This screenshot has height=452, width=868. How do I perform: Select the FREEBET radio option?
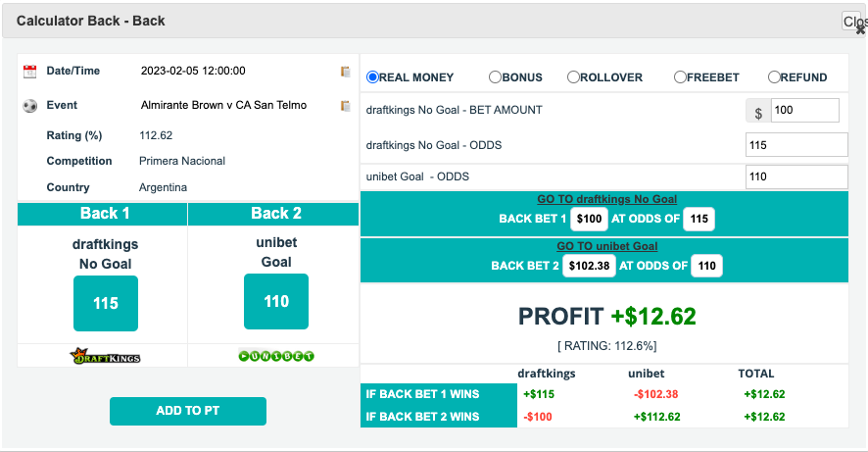point(680,77)
